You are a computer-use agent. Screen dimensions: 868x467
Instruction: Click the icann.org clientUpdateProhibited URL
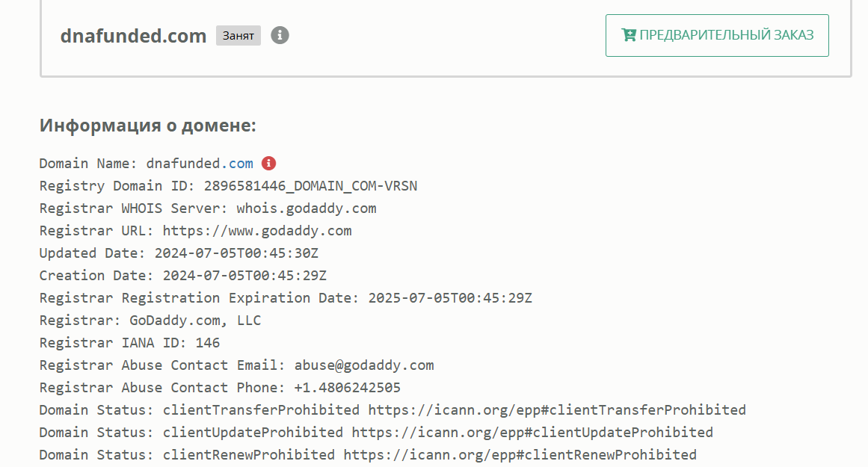(x=532, y=432)
